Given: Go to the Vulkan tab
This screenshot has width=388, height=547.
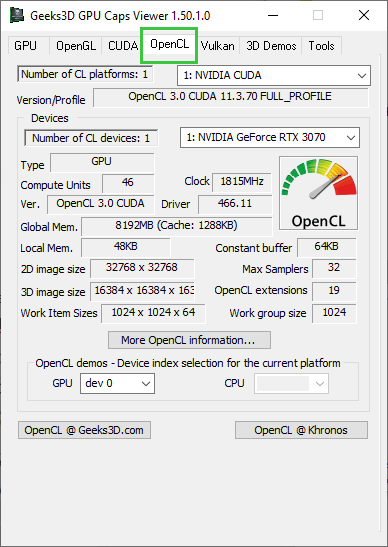Looking at the screenshot, I should coord(218,46).
